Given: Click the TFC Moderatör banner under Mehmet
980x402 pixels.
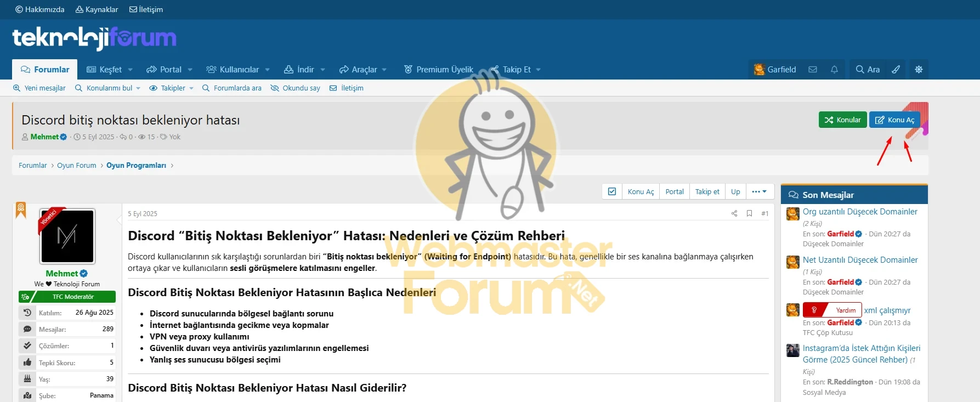Looking at the screenshot, I should coord(67,297).
